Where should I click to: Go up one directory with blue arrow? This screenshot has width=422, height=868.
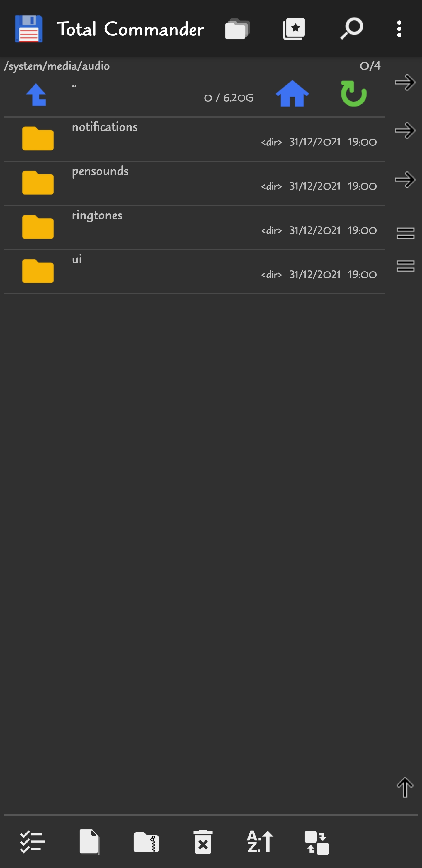coord(36,95)
